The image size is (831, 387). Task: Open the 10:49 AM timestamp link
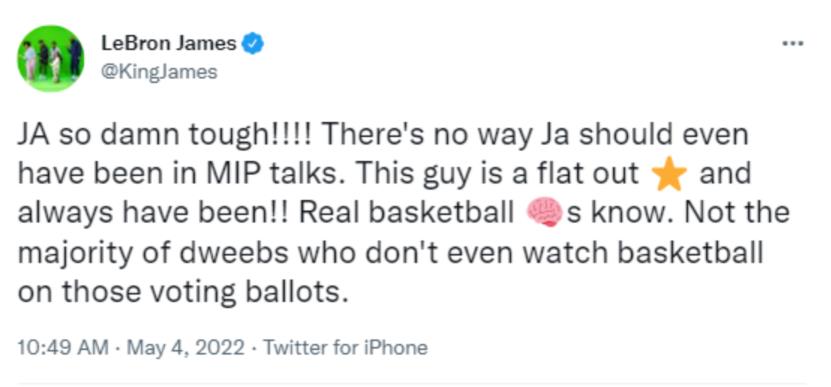coord(63,348)
